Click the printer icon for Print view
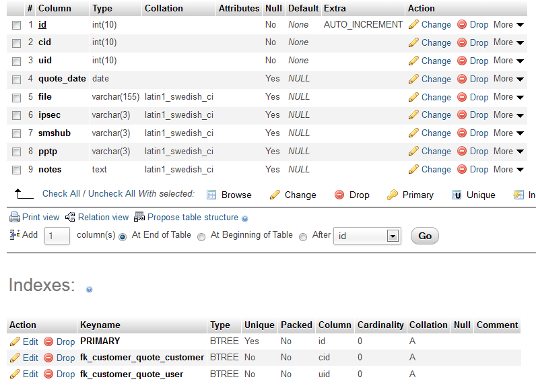 click(x=15, y=217)
